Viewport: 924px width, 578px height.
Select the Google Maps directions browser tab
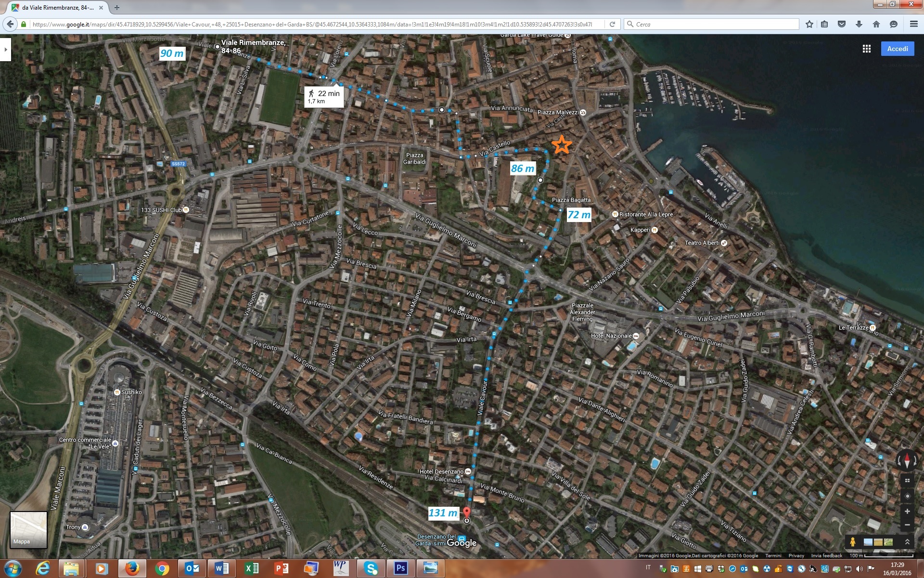[x=57, y=8]
